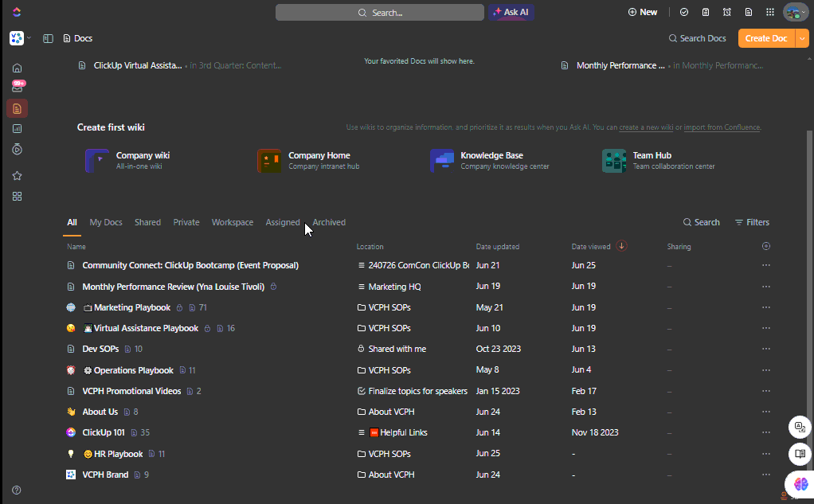Open the time tracking icon in the sidebar

pos(18,150)
